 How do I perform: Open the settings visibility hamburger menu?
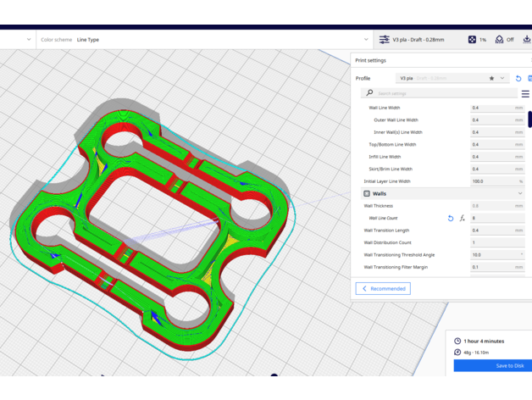click(x=525, y=93)
